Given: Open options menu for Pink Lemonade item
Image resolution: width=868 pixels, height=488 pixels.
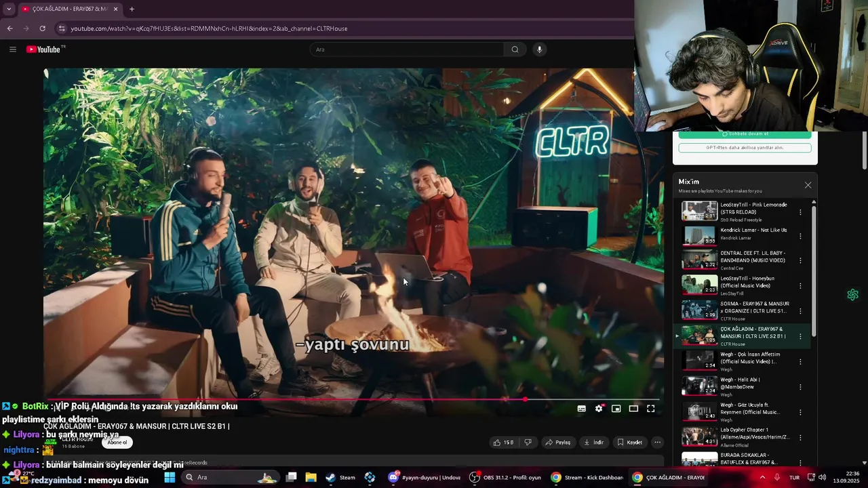Looking at the screenshot, I should (x=800, y=211).
